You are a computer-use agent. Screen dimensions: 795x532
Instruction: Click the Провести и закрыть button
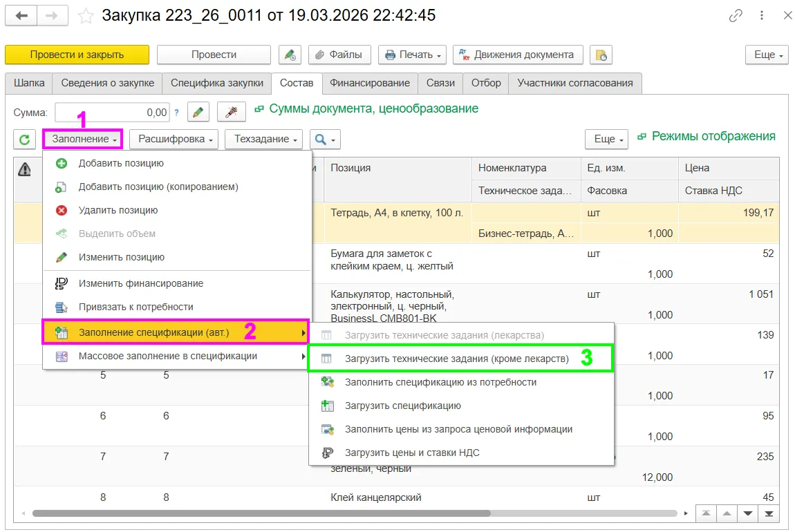(x=77, y=55)
